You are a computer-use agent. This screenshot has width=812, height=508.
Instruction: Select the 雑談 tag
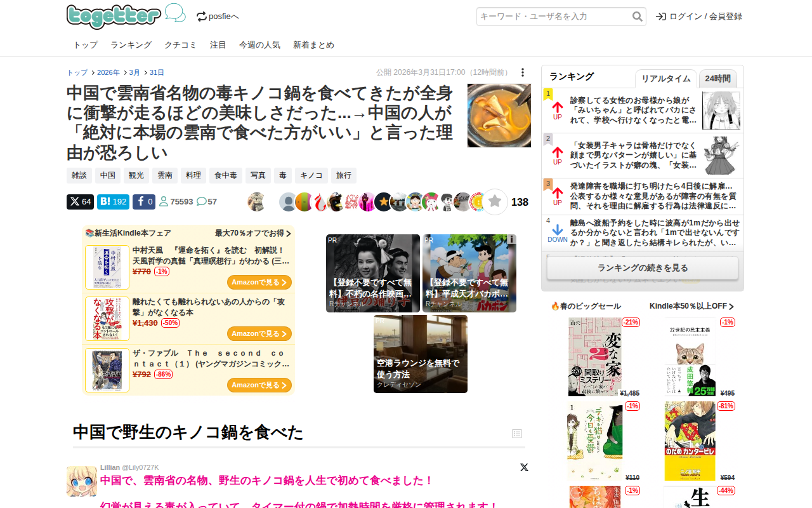pyautogui.click(x=79, y=175)
